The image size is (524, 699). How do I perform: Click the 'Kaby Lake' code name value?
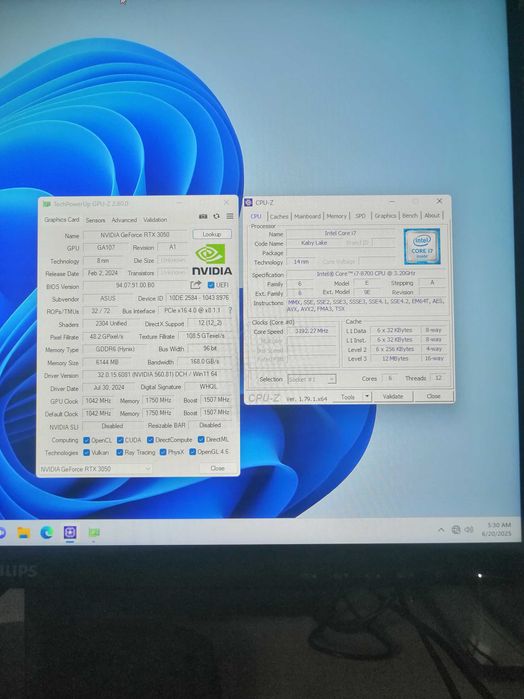click(x=314, y=243)
